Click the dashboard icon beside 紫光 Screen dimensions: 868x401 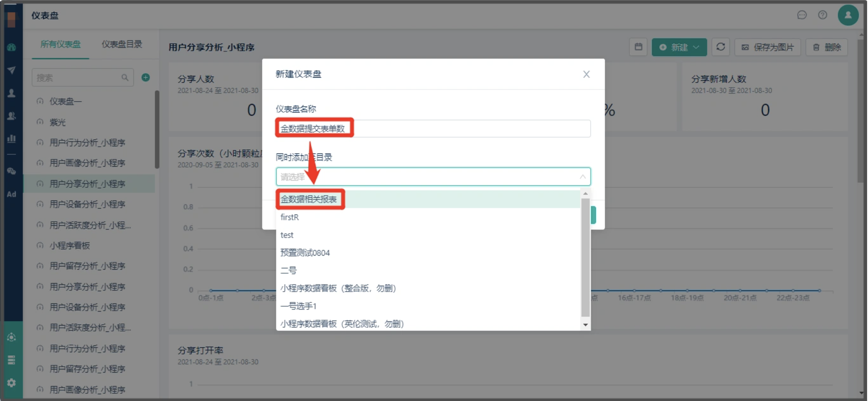(x=40, y=122)
